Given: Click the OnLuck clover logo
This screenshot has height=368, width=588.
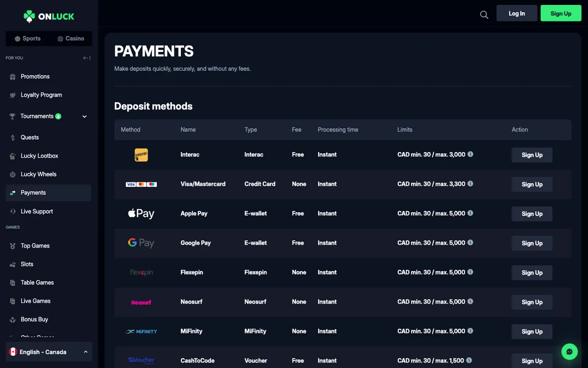Looking at the screenshot, I should point(49,16).
